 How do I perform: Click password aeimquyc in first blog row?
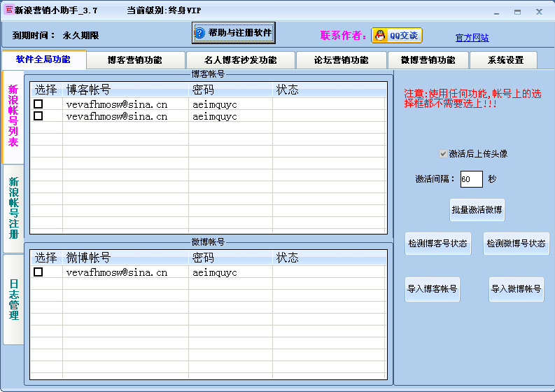[x=215, y=105]
